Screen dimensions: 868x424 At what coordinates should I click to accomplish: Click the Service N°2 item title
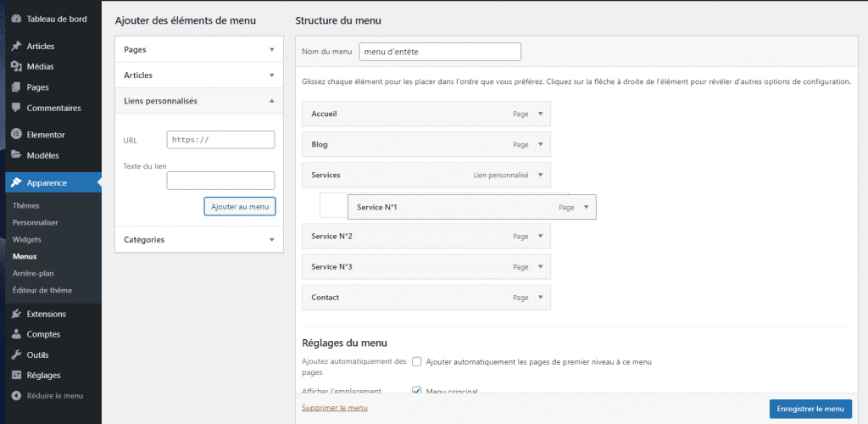(x=332, y=237)
